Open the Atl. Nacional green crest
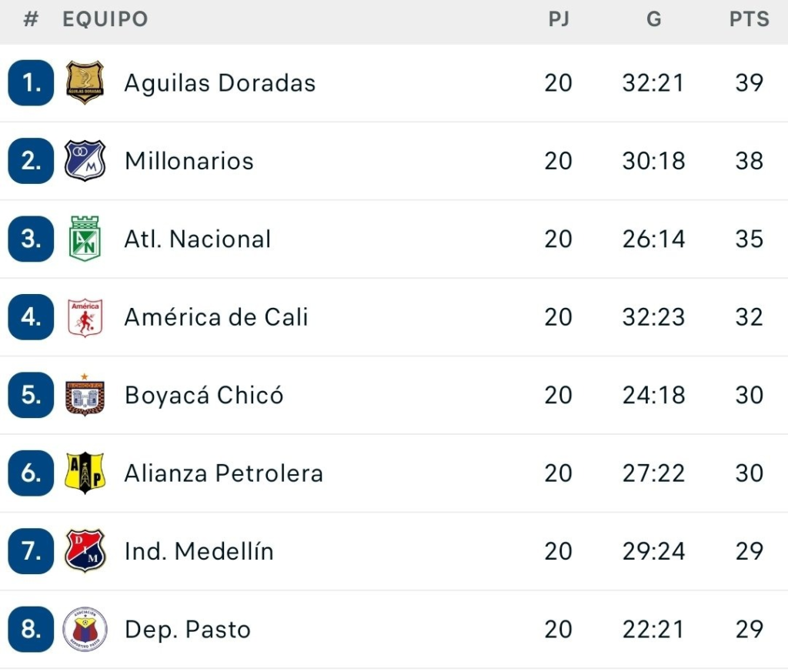The width and height of the screenshot is (788, 672). pos(85,239)
